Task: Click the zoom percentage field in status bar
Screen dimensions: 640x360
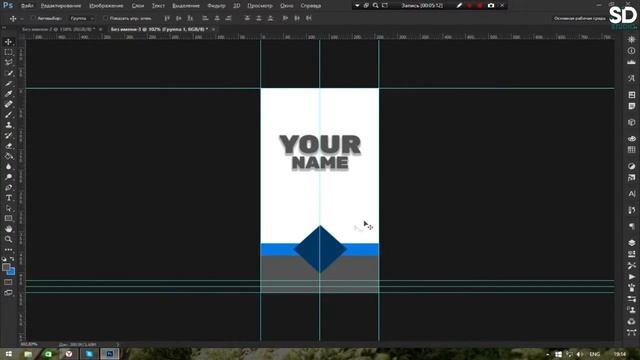Action: click(29, 344)
